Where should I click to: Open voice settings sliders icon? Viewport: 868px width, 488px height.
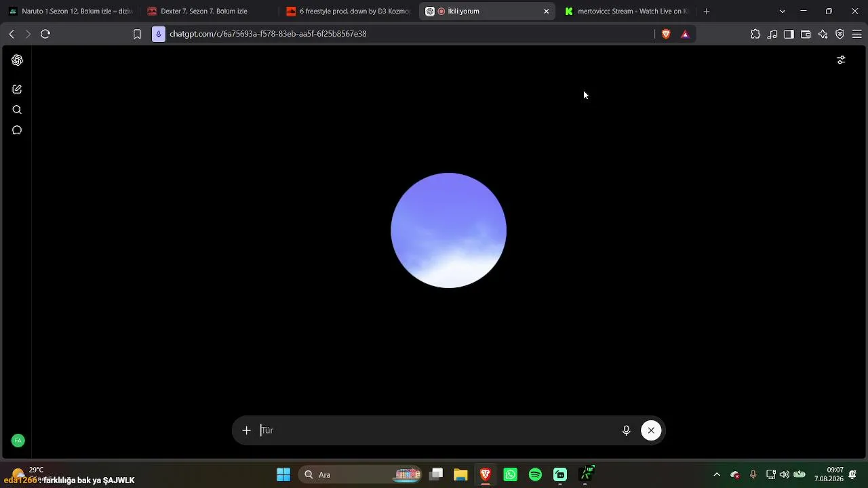click(841, 60)
